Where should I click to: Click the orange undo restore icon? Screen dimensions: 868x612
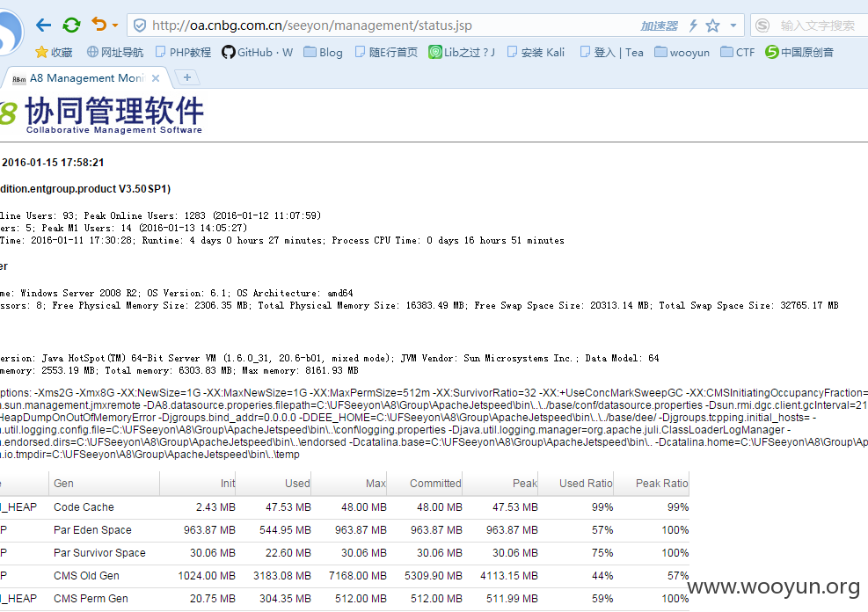point(99,25)
